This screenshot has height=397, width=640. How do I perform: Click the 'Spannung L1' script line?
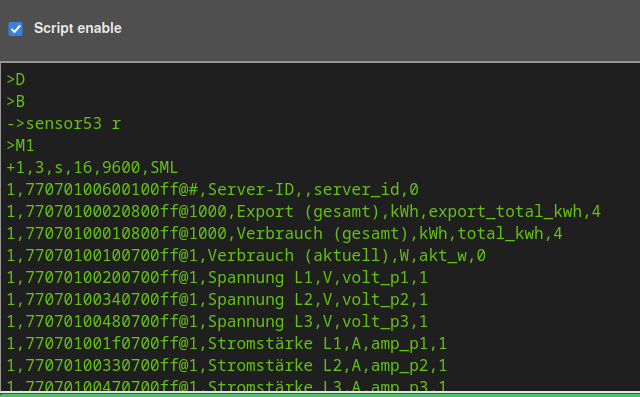(217, 278)
